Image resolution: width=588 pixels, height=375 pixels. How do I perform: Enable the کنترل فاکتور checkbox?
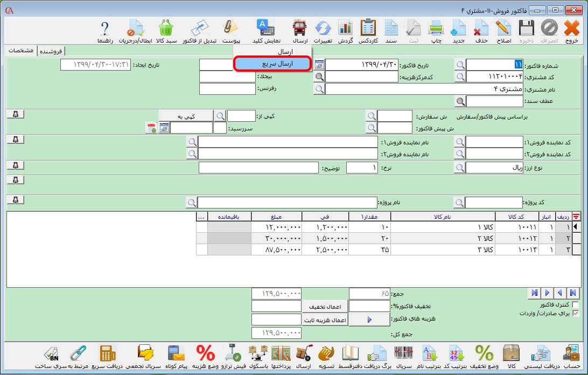[576, 305]
